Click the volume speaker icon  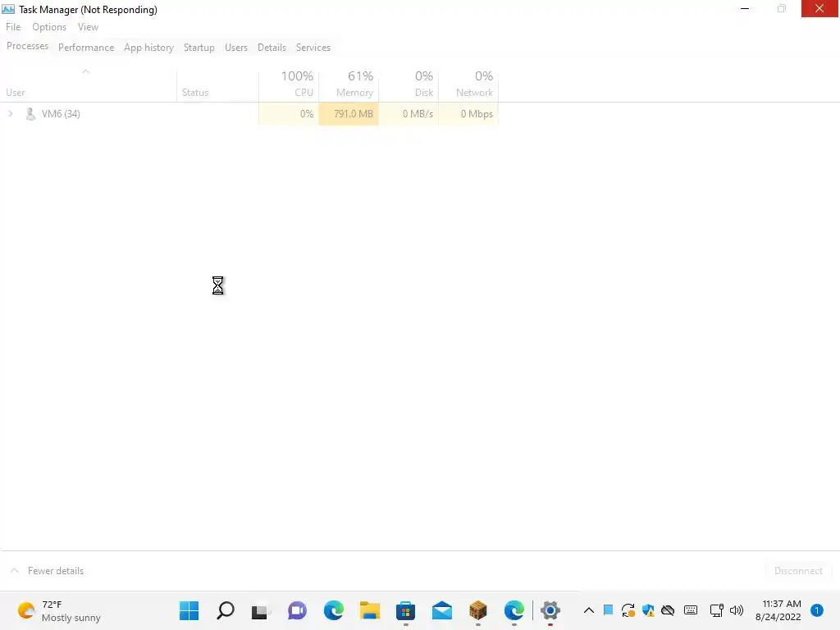[x=737, y=610]
